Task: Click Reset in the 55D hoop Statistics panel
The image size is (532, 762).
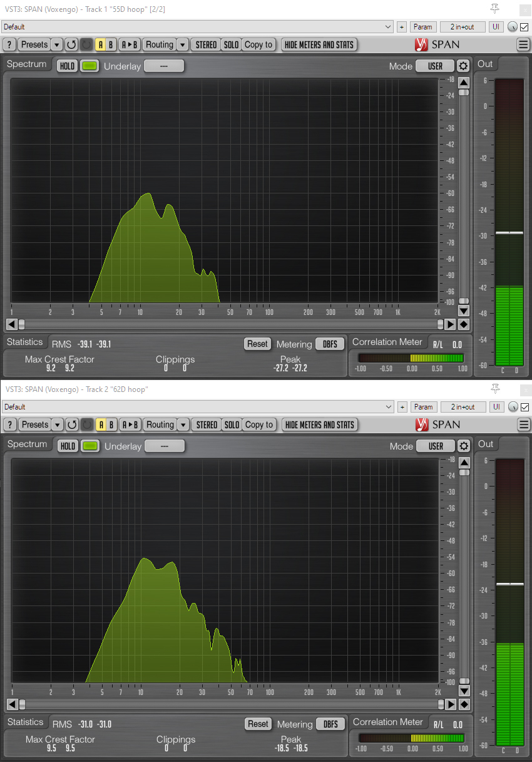Action: [x=257, y=344]
